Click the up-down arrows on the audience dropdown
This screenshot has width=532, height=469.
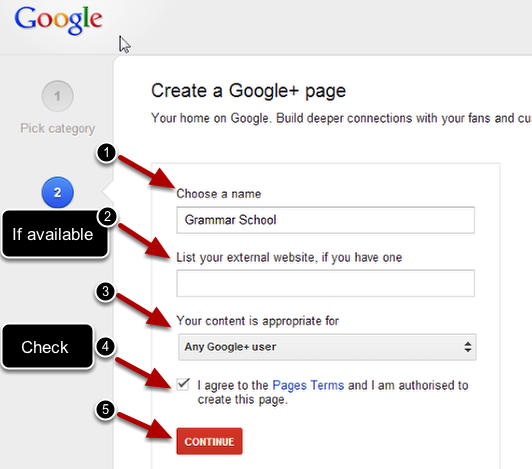click(468, 347)
